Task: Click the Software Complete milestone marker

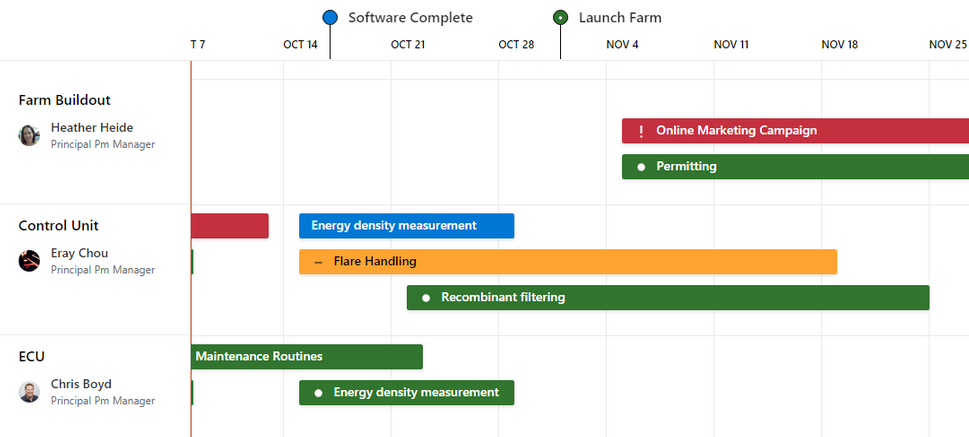Action: point(330,17)
